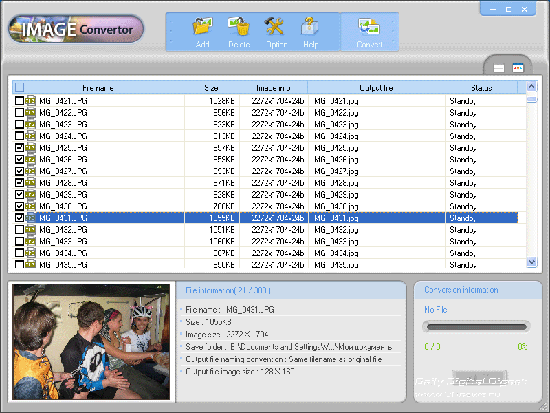Image resolution: width=550 pixels, height=413 pixels.
Task: Sort by the Status column header
Action: 482,88
